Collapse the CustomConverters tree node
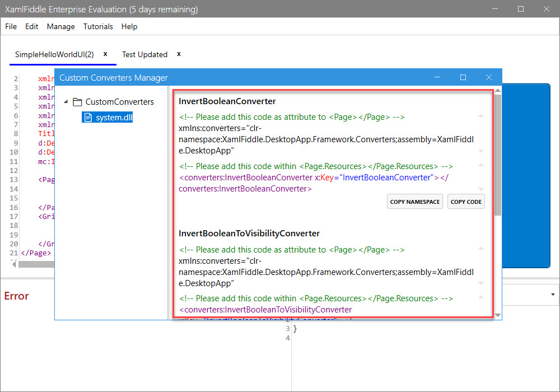The height and width of the screenshot is (392, 560). click(66, 102)
